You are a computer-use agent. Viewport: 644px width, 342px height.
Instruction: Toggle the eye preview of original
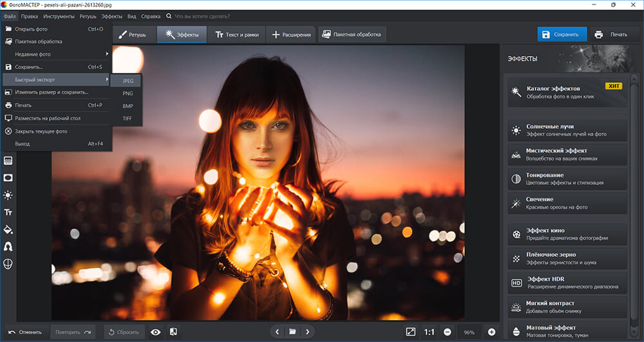tap(155, 332)
